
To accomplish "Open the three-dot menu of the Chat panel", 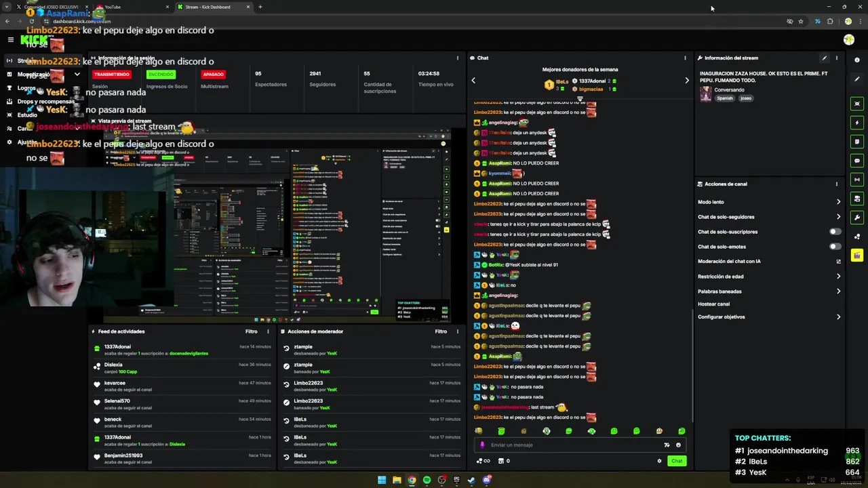I will click(x=685, y=58).
